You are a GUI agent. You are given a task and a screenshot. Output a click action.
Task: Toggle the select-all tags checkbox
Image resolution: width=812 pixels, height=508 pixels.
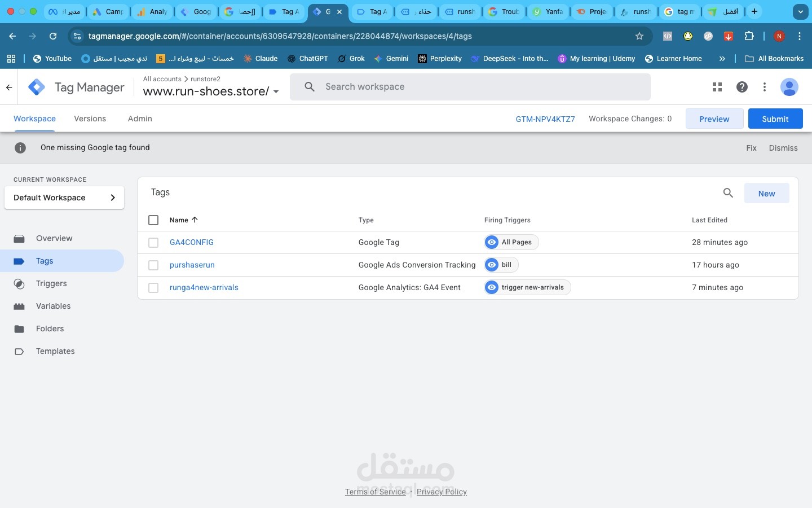pyautogui.click(x=153, y=220)
